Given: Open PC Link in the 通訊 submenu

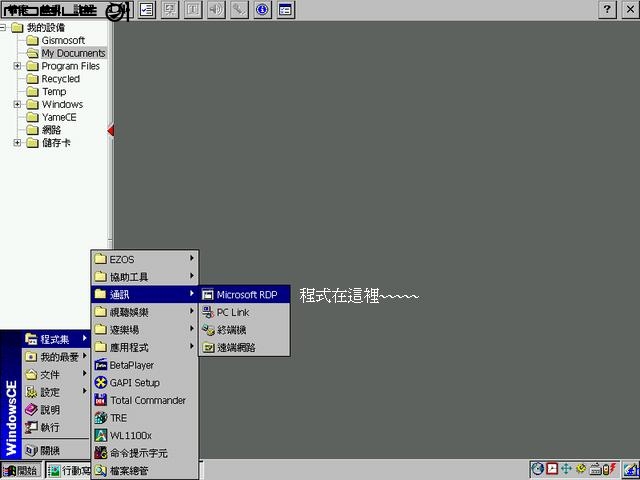Looking at the screenshot, I should pyautogui.click(x=244, y=312).
